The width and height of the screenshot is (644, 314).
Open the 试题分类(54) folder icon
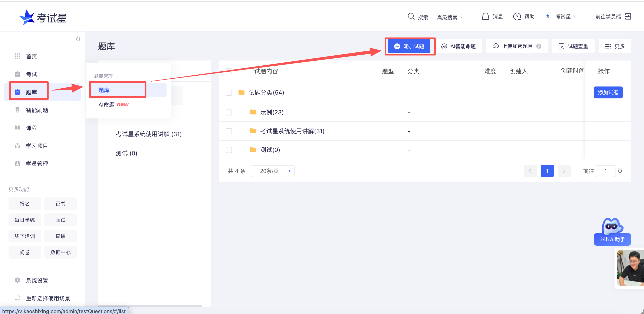click(x=241, y=92)
